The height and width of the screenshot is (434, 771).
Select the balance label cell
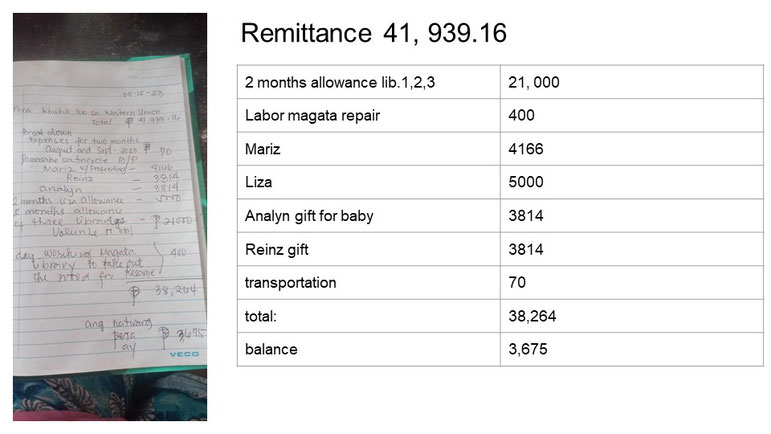(369, 349)
